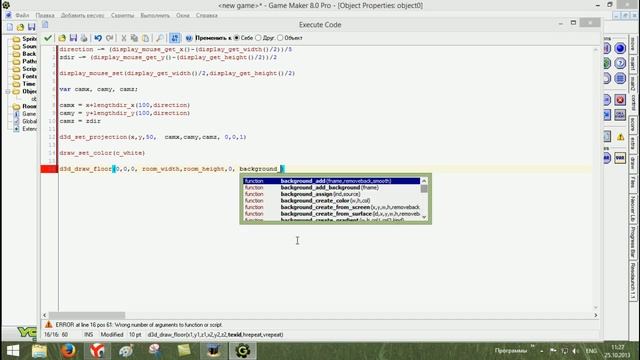Screen dimensions: 640x360
Task: Paste code from the clipboard
Action: coord(145,38)
